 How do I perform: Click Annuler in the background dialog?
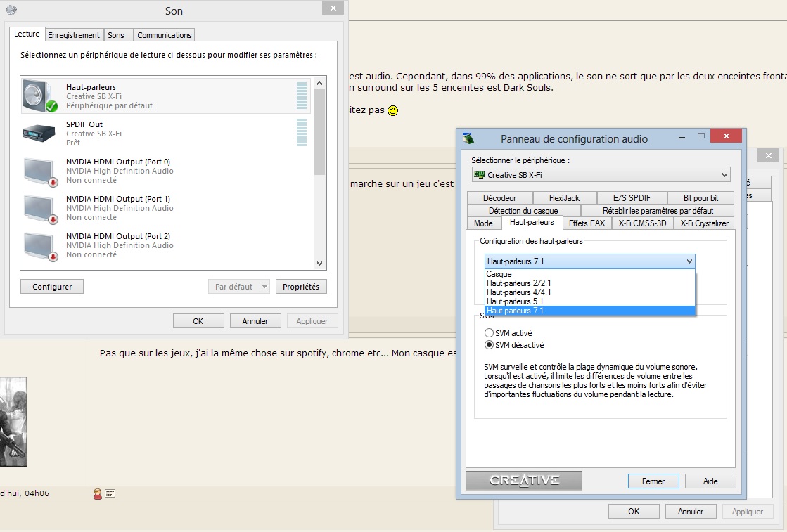tap(691, 512)
